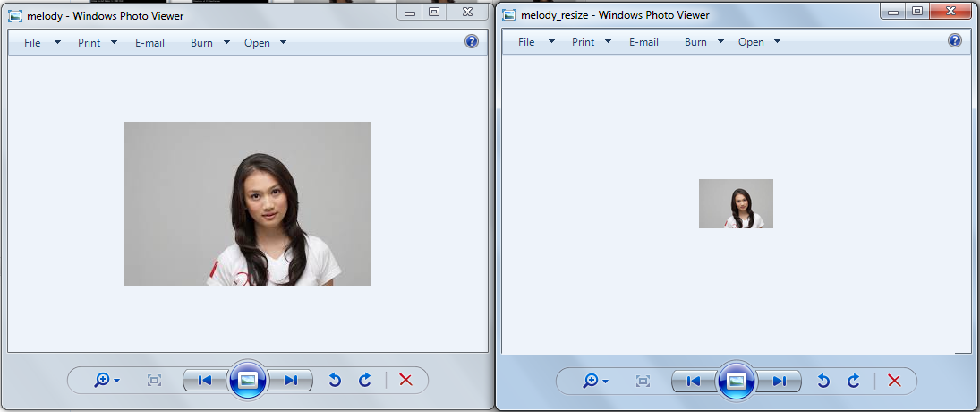Start slide show in melody_resize window
Screen dimensions: 980x412
(737, 381)
